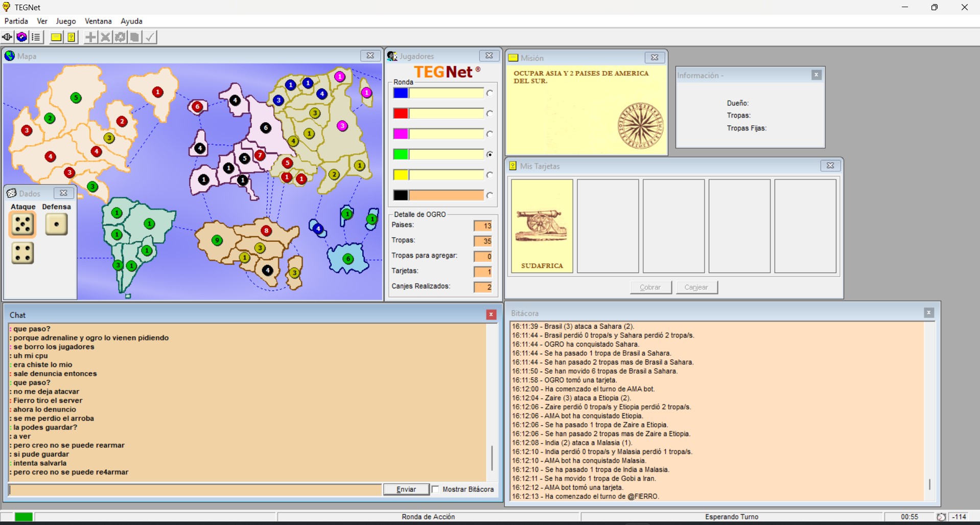Select the SUDAFRICA card thumbnail
Viewport: 980px width, 525px height.
coord(542,226)
